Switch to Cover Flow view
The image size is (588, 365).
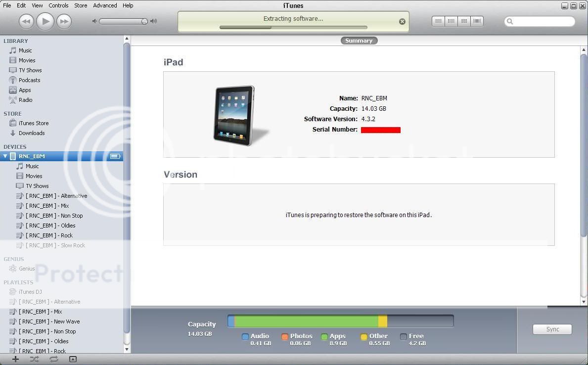pyautogui.click(x=477, y=21)
